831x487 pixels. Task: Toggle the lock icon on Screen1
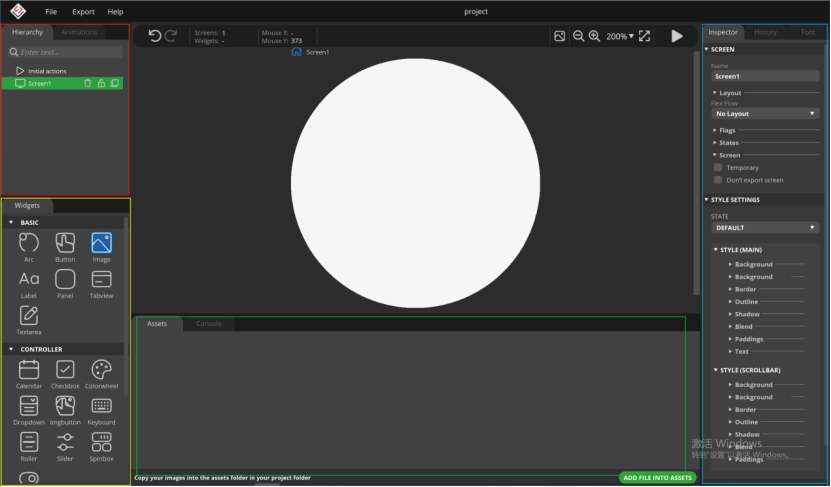[101, 83]
